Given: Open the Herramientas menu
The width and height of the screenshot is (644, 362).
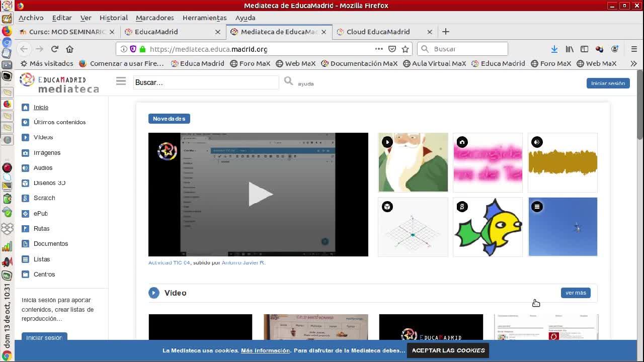Looking at the screenshot, I should click(205, 18).
